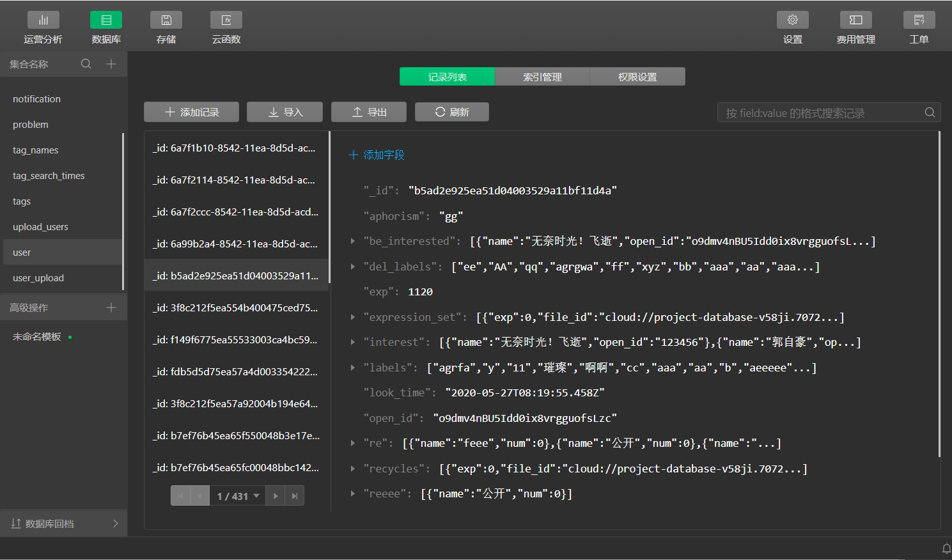Click the notification bell icon in status bar
The height and width of the screenshot is (560, 952).
(947, 548)
